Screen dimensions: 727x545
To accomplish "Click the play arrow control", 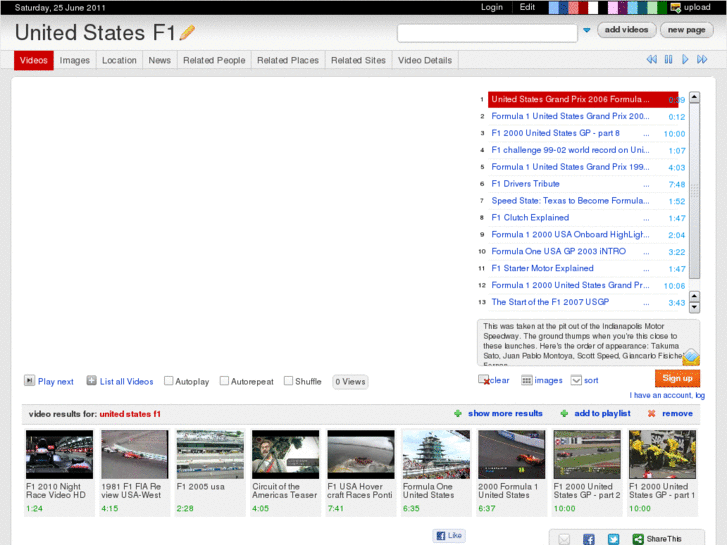I will pyautogui.click(x=685, y=59).
